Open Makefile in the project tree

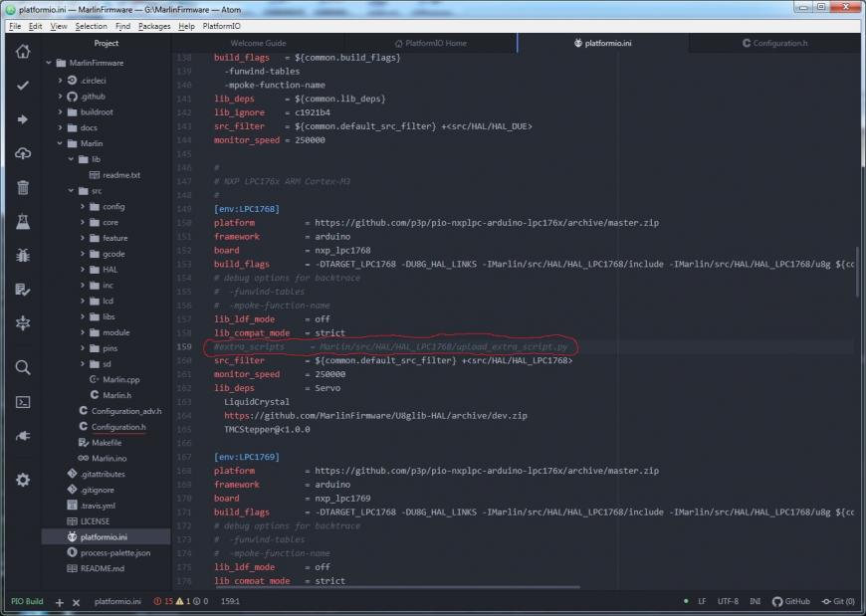click(107, 443)
